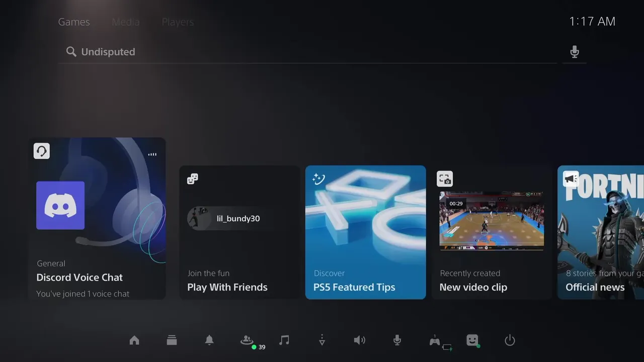Open Discord Voice Chat card title
Screen dimensions: 644x362
pyautogui.click(x=79, y=278)
